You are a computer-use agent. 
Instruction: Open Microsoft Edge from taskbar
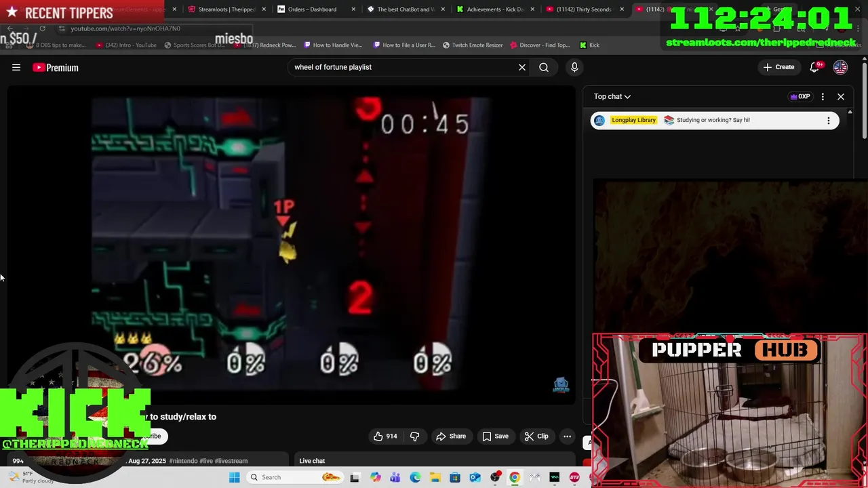tap(415, 477)
